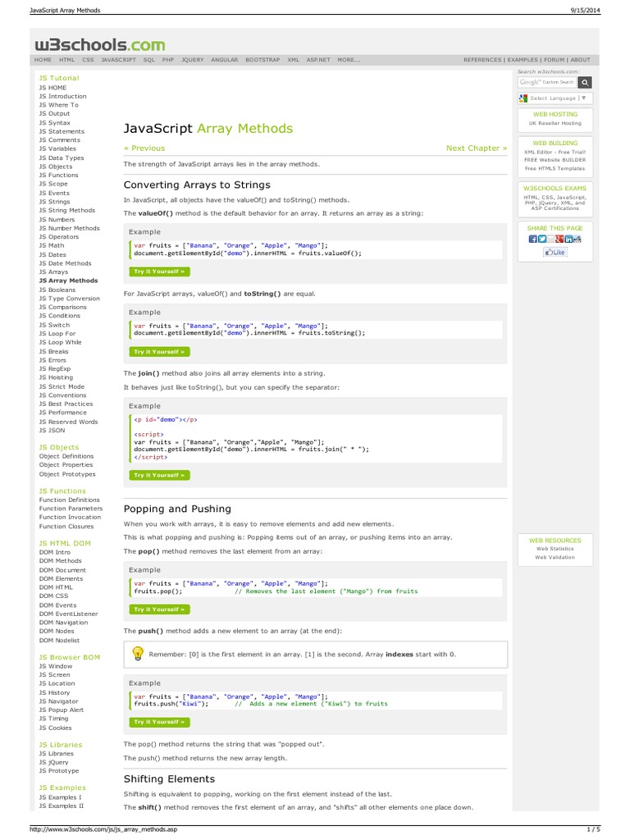Click the W3SCHOOLS EXAMS heading
Image resolution: width=630 pixels, height=840 pixels.
[x=555, y=189]
